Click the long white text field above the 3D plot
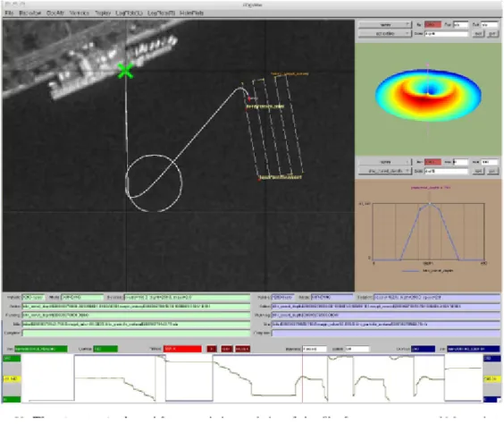The width and height of the screenshot is (504, 424). 446,33
